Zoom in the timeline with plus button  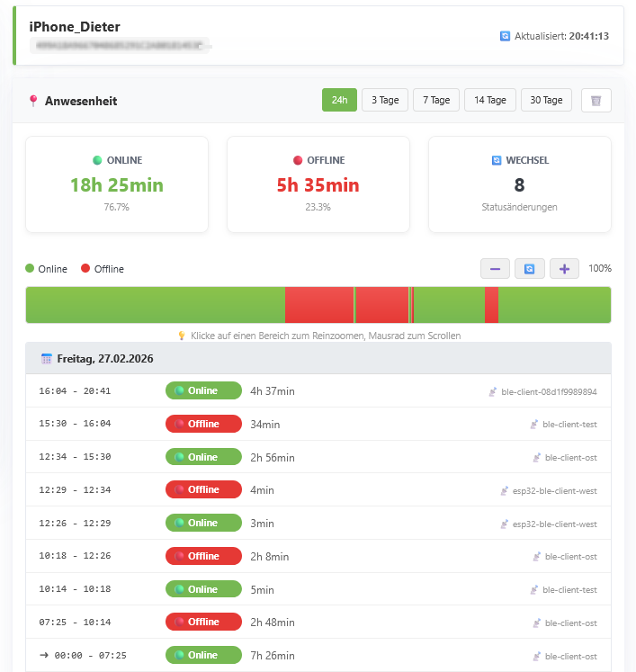click(x=564, y=269)
